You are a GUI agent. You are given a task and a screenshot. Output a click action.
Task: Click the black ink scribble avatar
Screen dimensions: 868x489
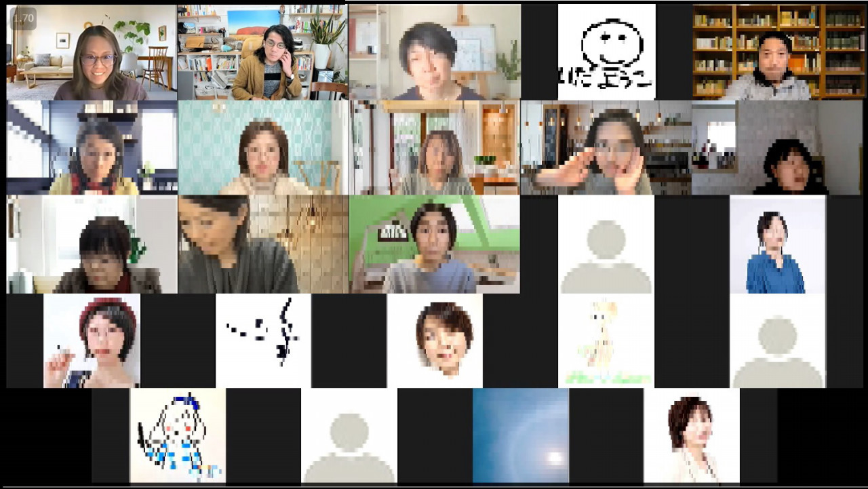click(x=263, y=340)
